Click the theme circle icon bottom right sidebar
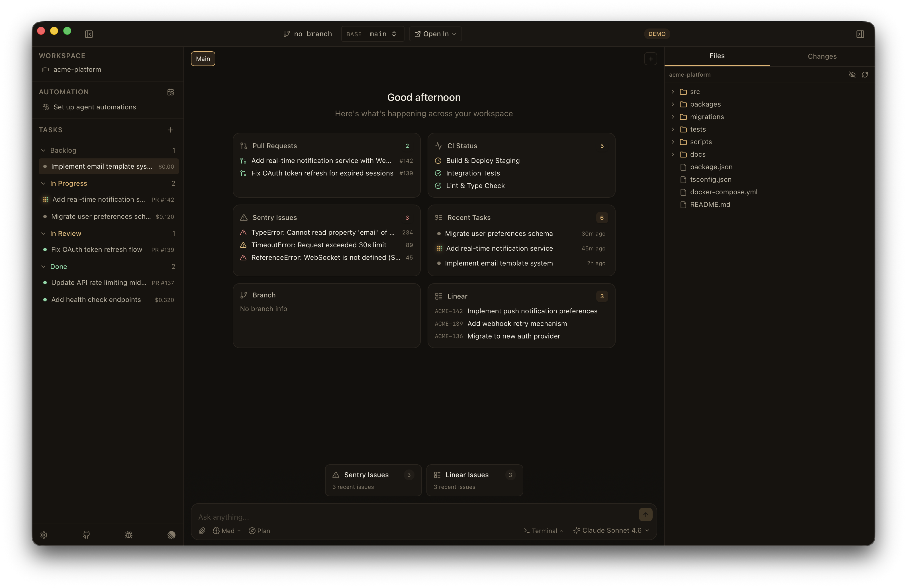907x588 pixels. click(171, 535)
